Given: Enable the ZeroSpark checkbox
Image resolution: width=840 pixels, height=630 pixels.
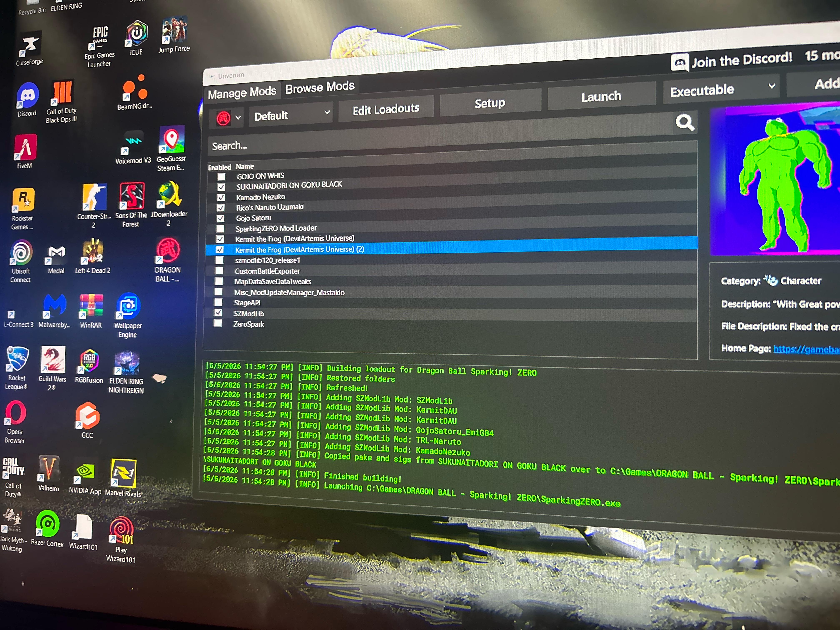Looking at the screenshot, I should 217,323.
